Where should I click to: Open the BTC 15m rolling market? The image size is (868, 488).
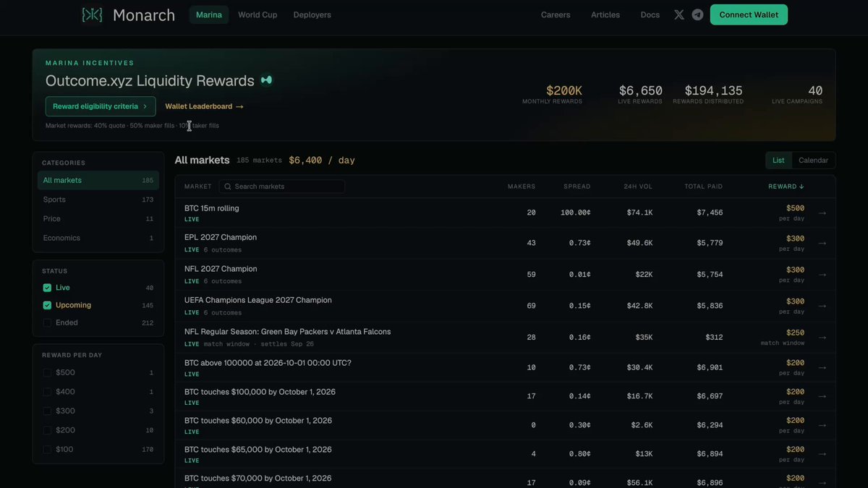[x=212, y=208]
